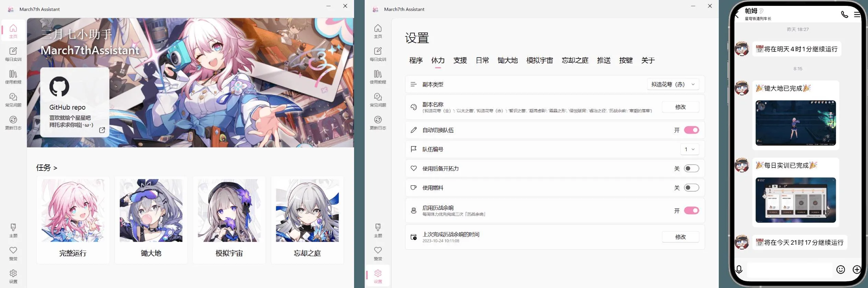The width and height of the screenshot is (868, 288).
Task: Click the 主题 theme icon in left window
Action: pos(13,231)
